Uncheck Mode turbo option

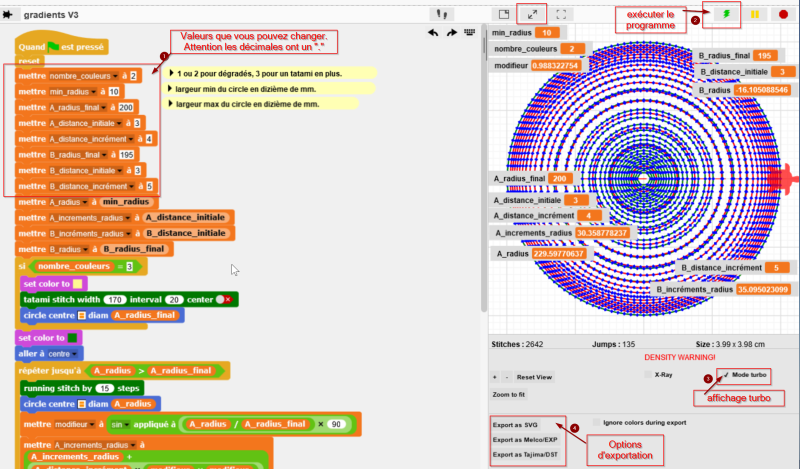[726, 375]
